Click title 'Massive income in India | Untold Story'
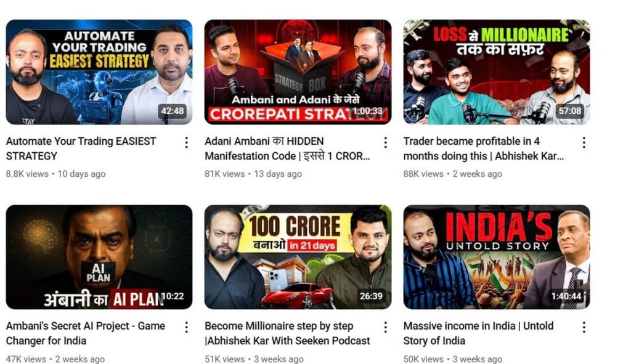 point(478,333)
